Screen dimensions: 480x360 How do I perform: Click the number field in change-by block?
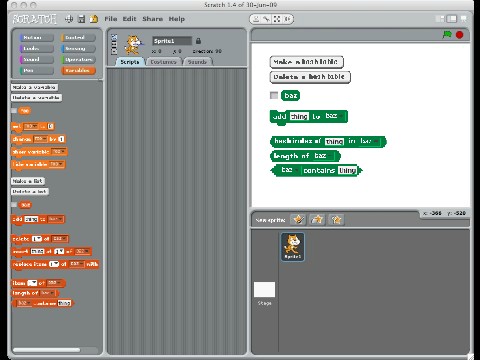61,139
